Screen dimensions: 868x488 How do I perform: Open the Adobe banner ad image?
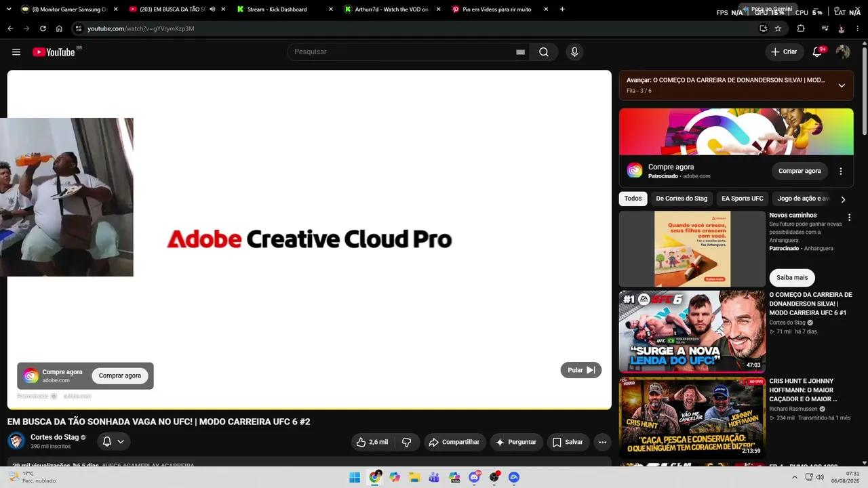736,132
